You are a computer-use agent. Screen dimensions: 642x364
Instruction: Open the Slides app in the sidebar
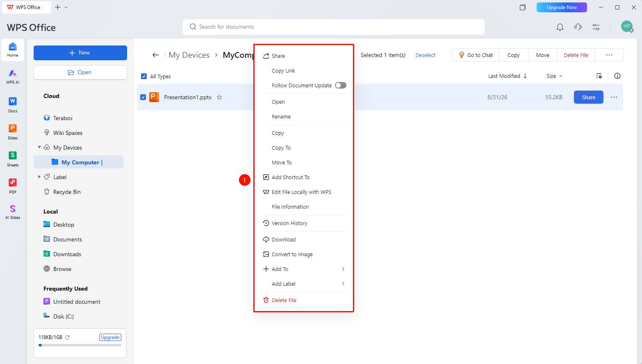click(x=13, y=132)
